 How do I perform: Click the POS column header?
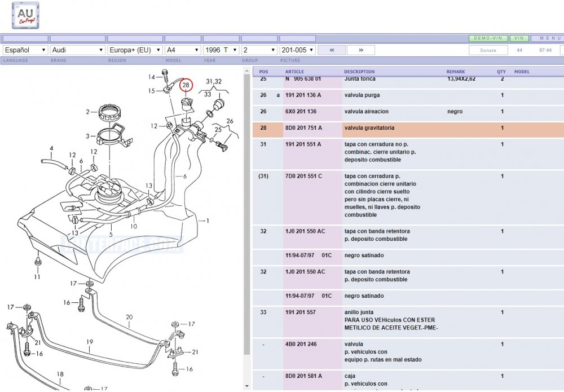[x=263, y=72]
